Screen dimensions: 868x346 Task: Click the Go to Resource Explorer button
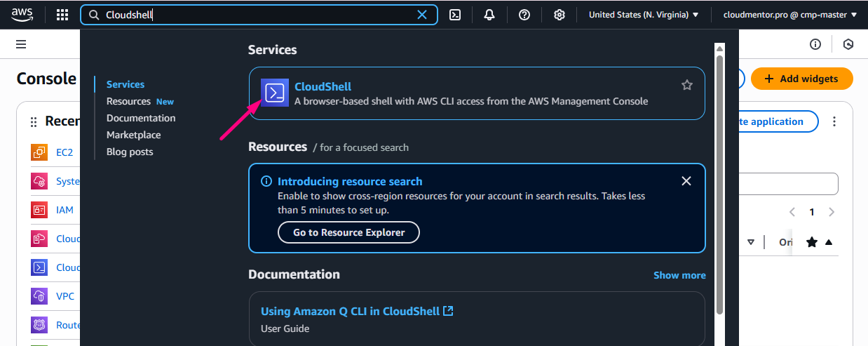pos(348,232)
